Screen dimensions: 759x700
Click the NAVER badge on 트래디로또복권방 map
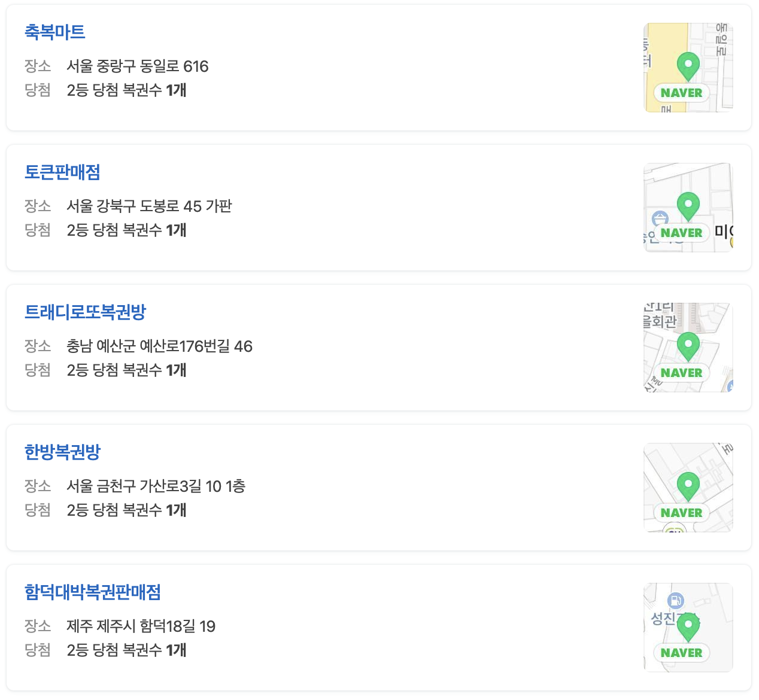(683, 373)
